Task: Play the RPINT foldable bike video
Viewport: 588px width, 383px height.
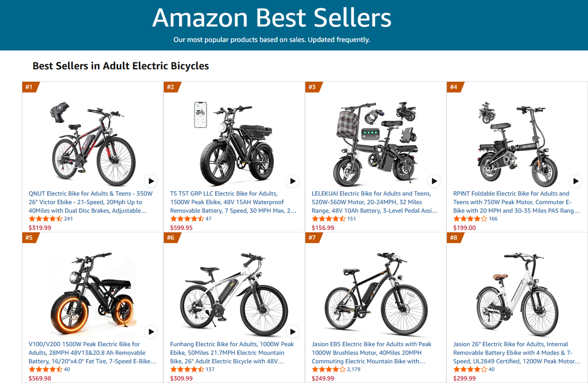Action: coord(575,181)
